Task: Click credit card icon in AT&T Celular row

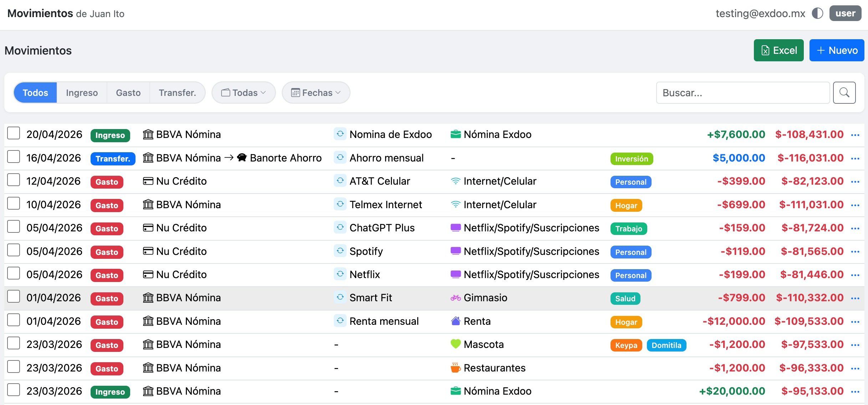Action: click(x=148, y=181)
